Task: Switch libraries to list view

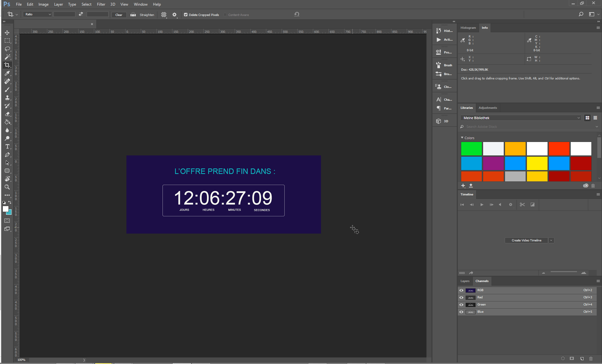Action: click(595, 118)
